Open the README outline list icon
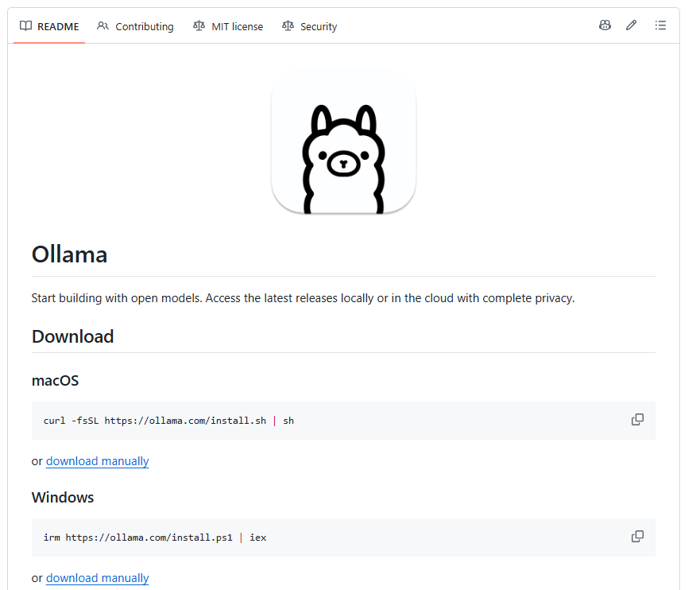 pyautogui.click(x=660, y=25)
